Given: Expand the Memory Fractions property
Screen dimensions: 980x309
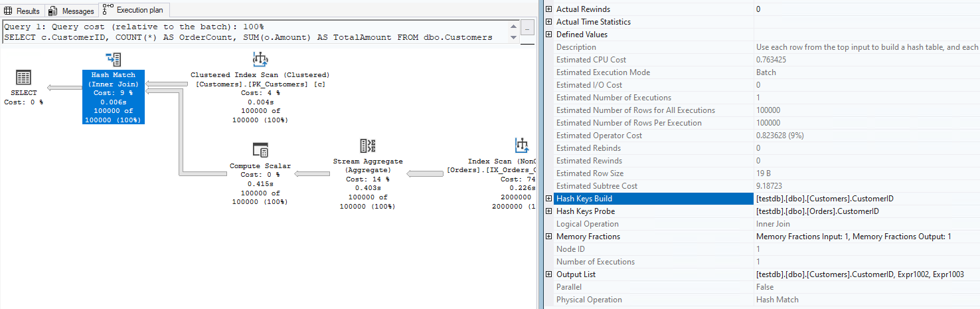Looking at the screenshot, I should pos(548,237).
